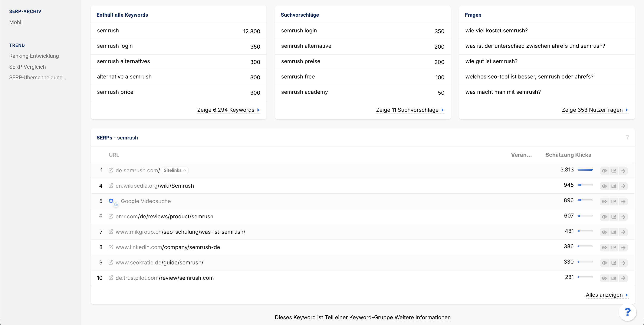Open external link icon for omr.com
Screen dimensions: 644x325
[x=111, y=216]
